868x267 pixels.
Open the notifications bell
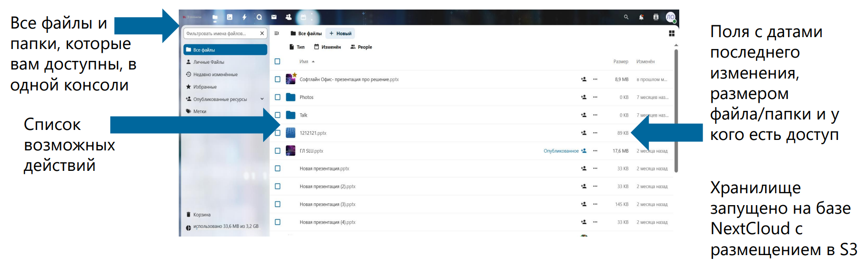tap(641, 17)
